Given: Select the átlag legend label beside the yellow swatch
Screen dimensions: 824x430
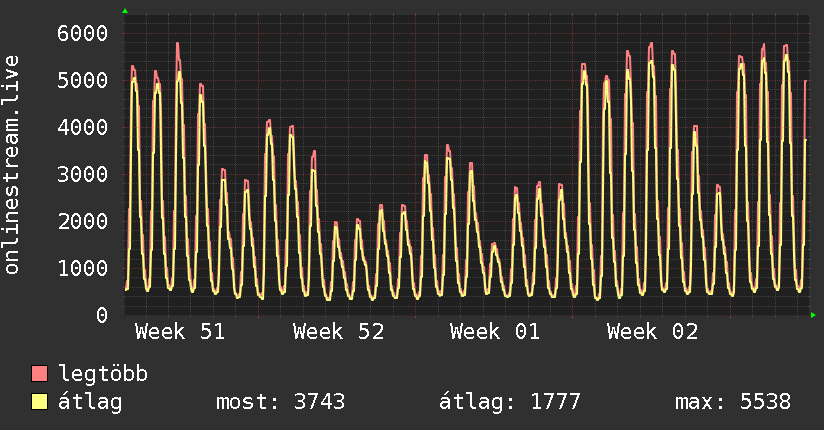Looking at the screenshot, I should coord(90,403).
